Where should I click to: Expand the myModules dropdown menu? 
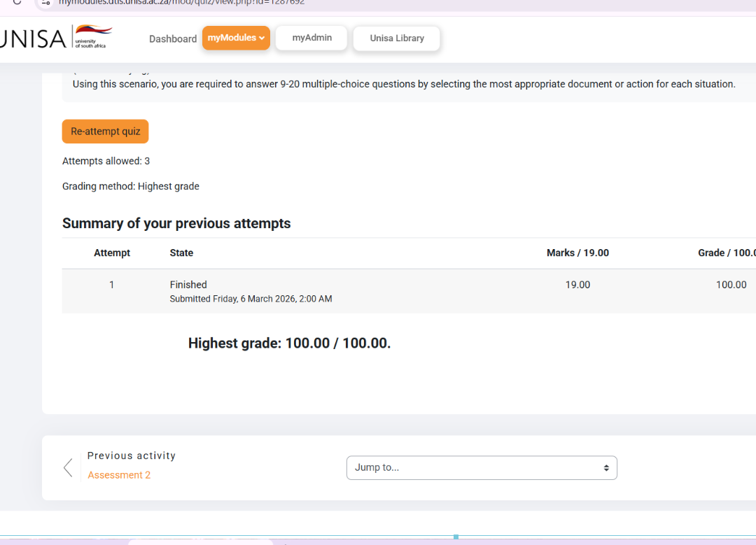tap(236, 38)
